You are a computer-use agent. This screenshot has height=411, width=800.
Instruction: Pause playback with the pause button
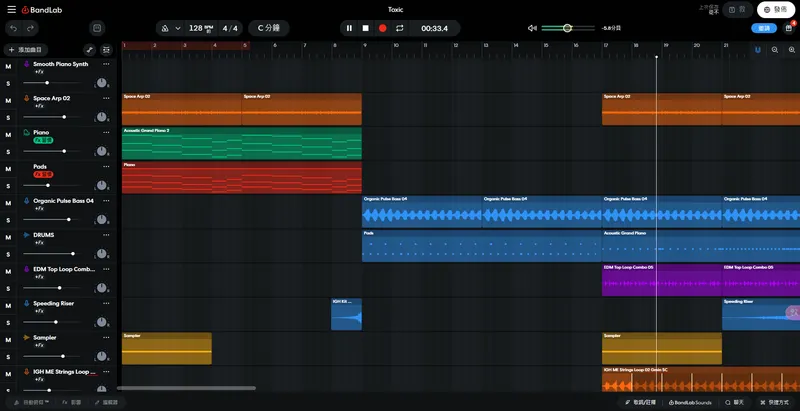click(x=349, y=28)
